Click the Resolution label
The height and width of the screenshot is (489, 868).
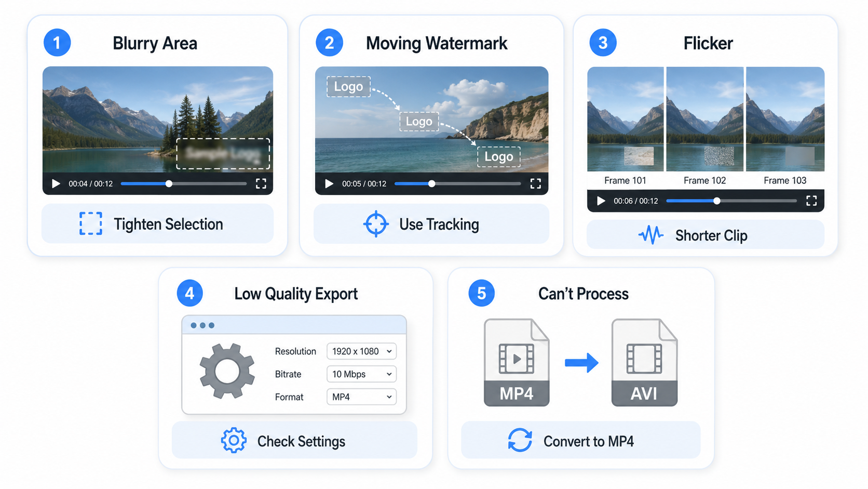[x=295, y=351]
